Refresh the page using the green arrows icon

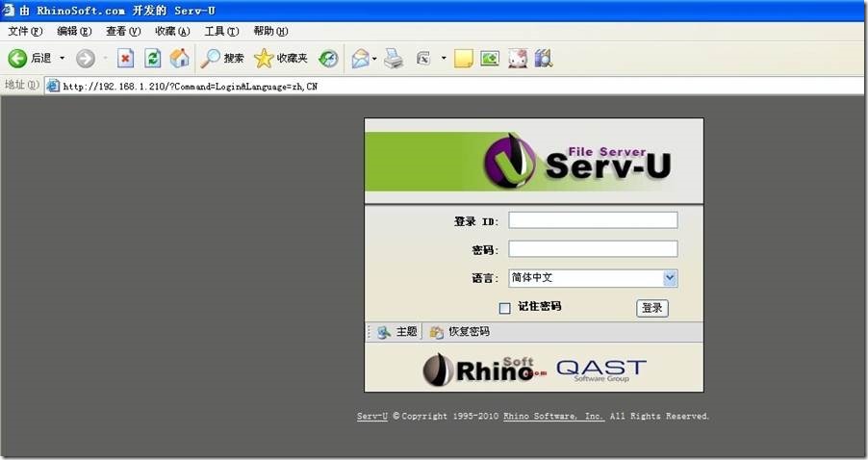click(153, 58)
